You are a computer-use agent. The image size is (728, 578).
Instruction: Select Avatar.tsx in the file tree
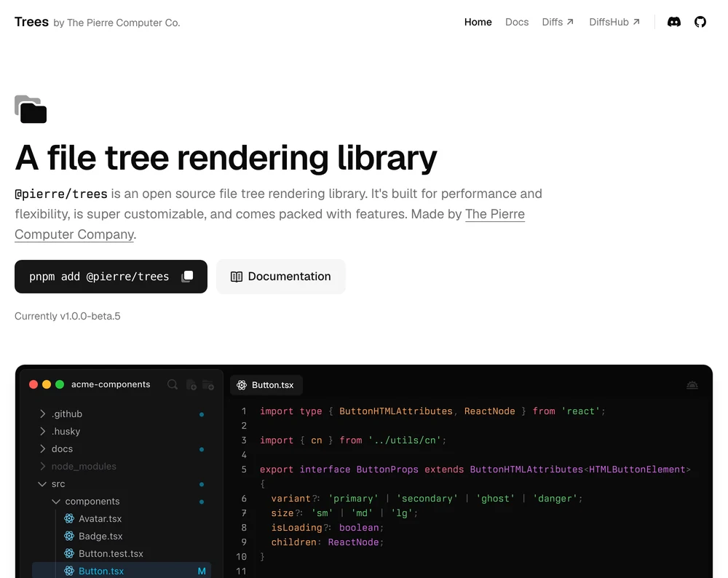[100, 518]
